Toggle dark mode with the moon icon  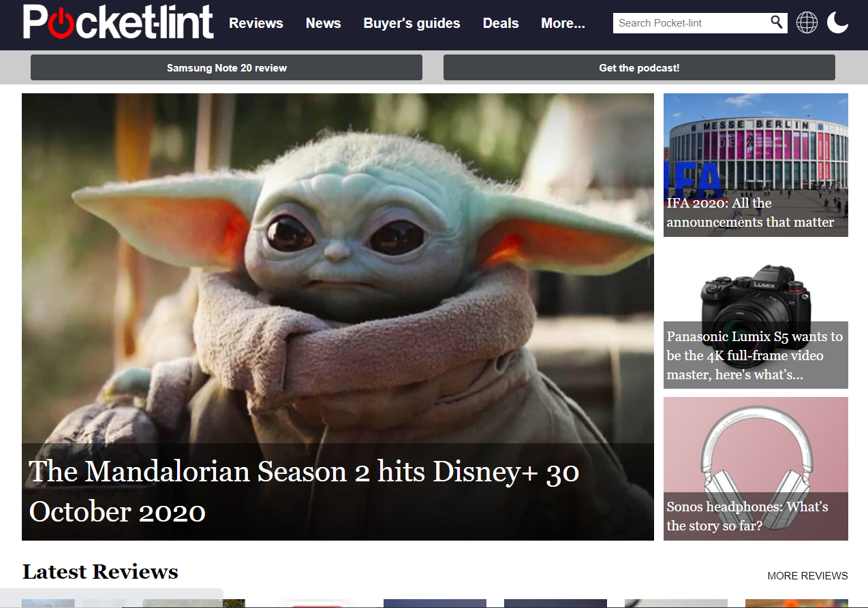pyautogui.click(x=838, y=22)
